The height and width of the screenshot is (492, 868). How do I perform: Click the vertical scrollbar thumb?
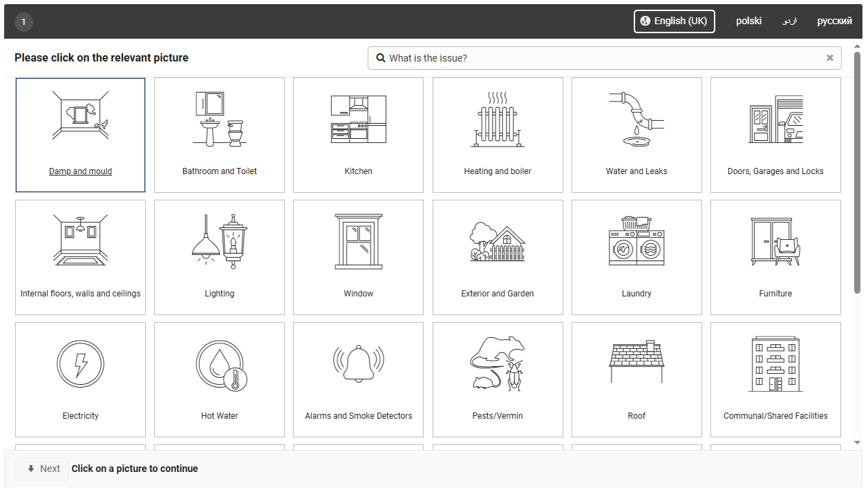pyautogui.click(x=857, y=173)
